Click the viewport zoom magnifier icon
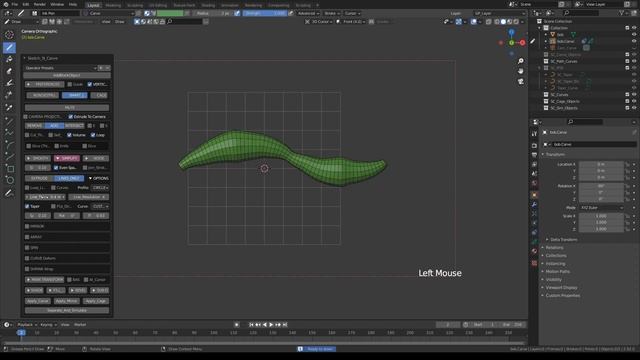Screen dimensions: 640x360 tap(520, 61)
